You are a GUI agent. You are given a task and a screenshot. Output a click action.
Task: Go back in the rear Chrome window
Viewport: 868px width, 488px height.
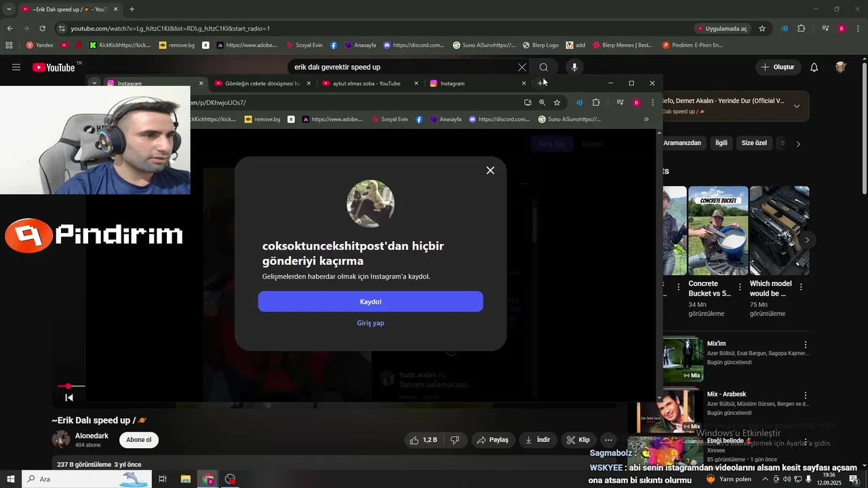9,28
